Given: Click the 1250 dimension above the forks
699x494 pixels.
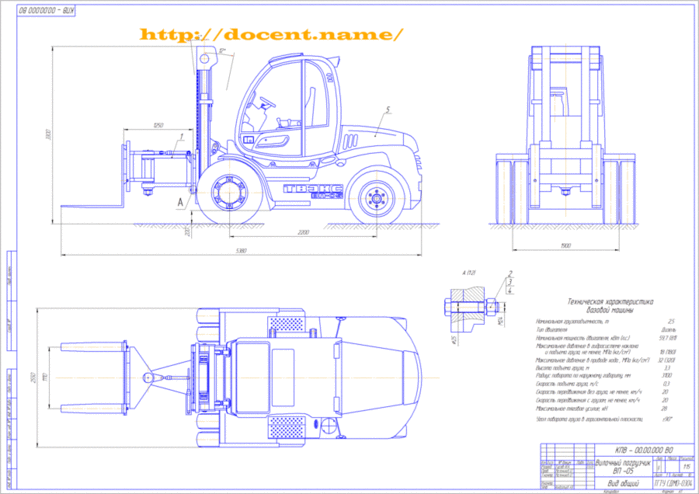Looking at the screenshot, I should point(158,125).
